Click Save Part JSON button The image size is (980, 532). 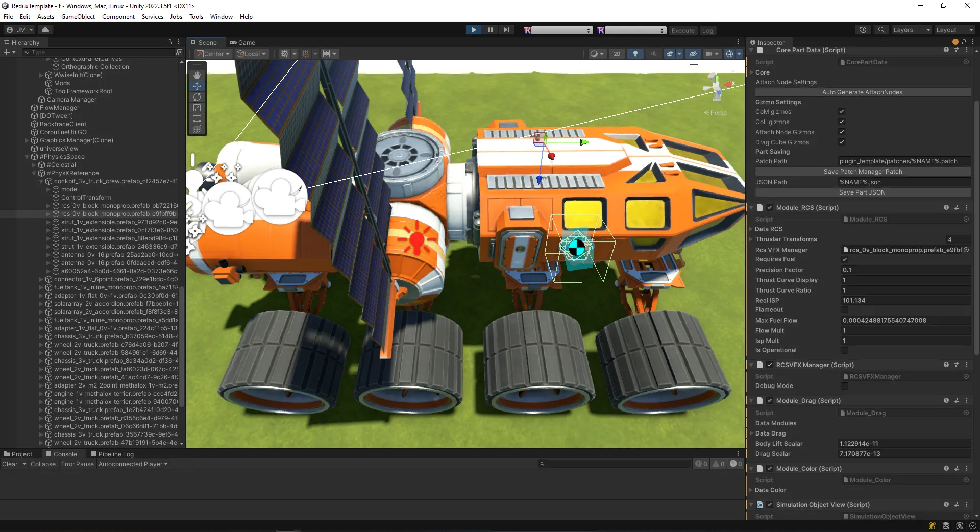(x=862, y=192)
